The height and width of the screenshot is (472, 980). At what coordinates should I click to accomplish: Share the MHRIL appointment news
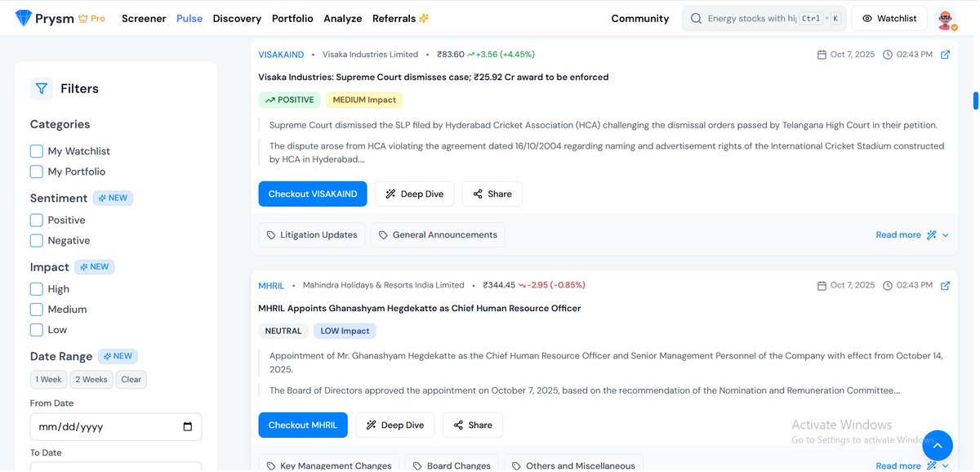(473, 425)
